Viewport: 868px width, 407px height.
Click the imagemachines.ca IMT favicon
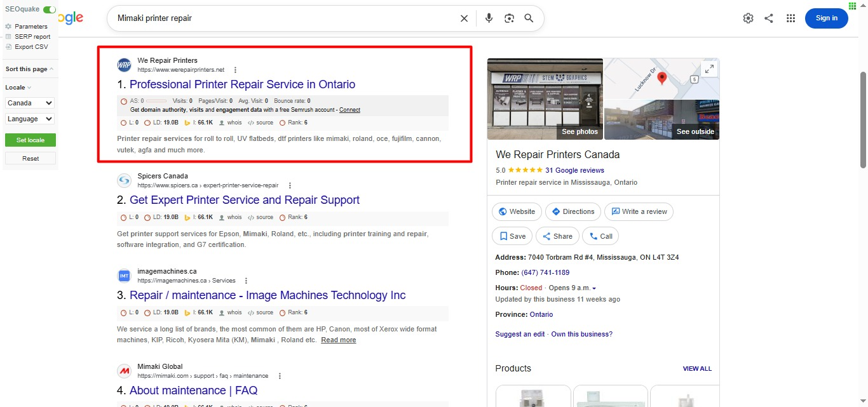click(x=124, y=276)
